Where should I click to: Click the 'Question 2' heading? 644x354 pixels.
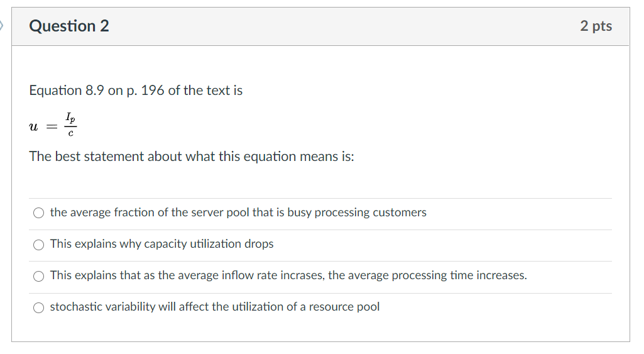[x=69, y=26]
